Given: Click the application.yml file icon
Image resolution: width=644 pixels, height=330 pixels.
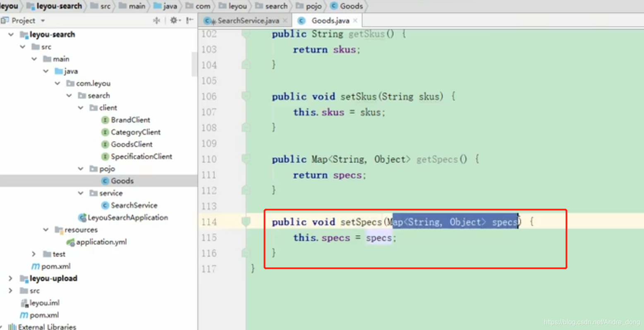Looking at the screenshot, I should 71,242.
